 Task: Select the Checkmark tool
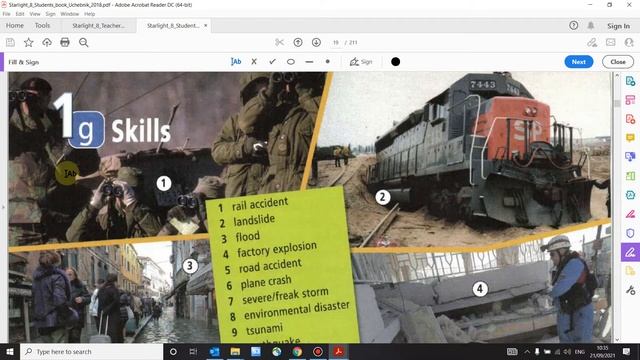[272, 62]
